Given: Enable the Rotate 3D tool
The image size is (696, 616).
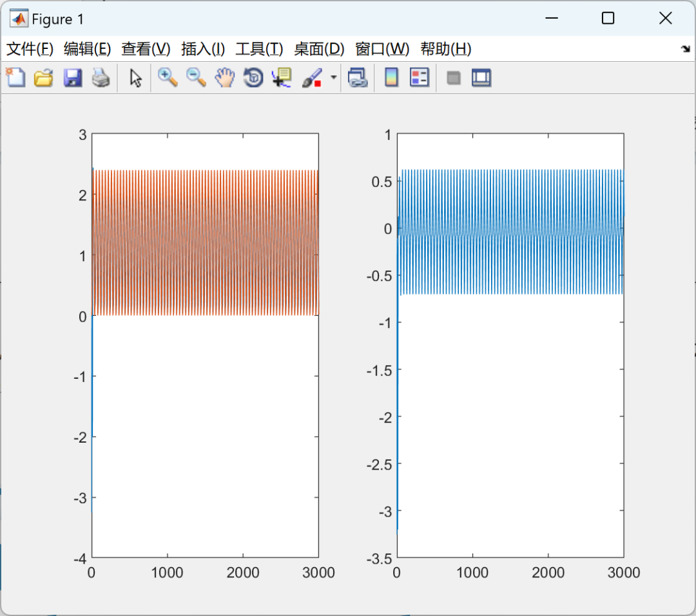Looking at the screenshot, I should coord(253,78).
